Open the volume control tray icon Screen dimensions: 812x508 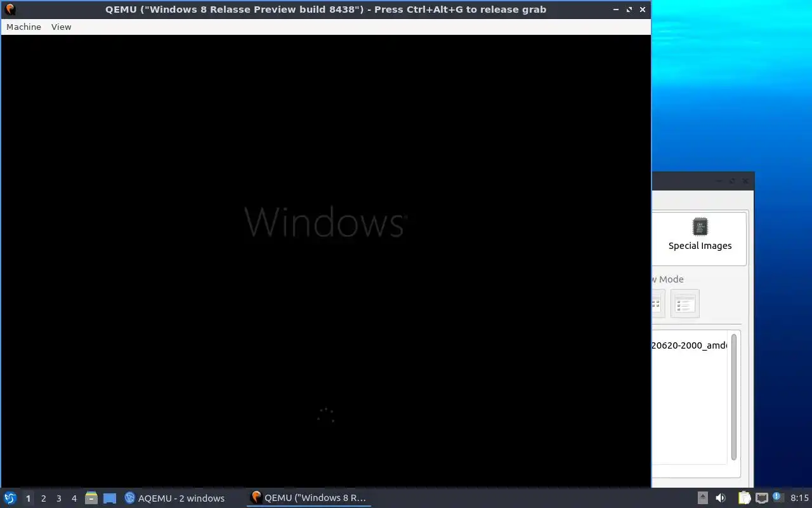point(721,498)
